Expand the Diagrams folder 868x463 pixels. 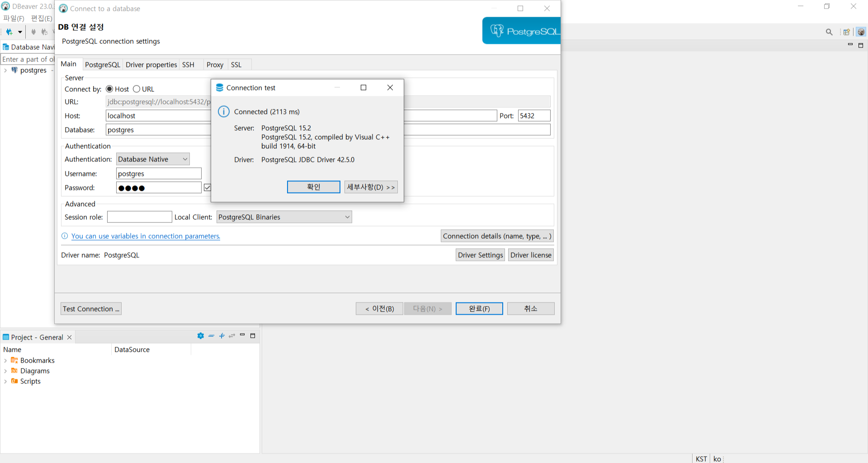pyautogui.click(x=5, y=371)
